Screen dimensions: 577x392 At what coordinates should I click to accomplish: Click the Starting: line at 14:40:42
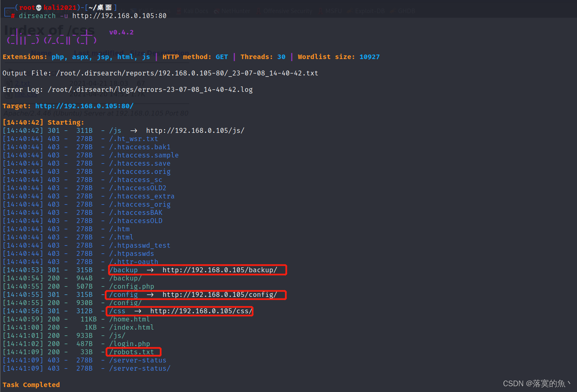click(43, 122)
